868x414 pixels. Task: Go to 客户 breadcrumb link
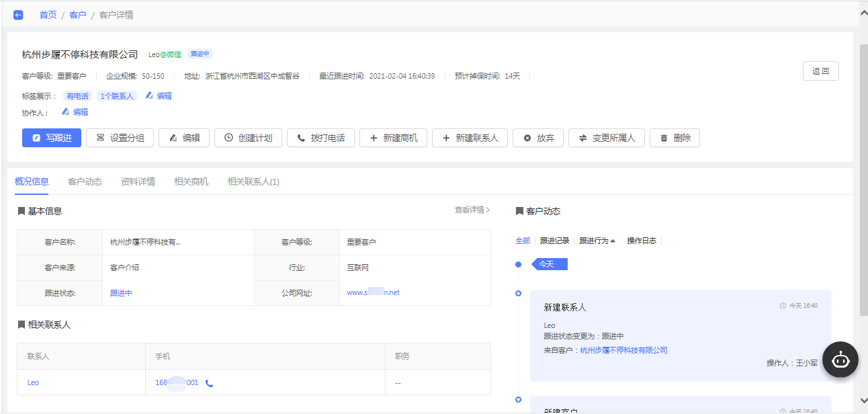pyautogui.click(x=78, y=15)
